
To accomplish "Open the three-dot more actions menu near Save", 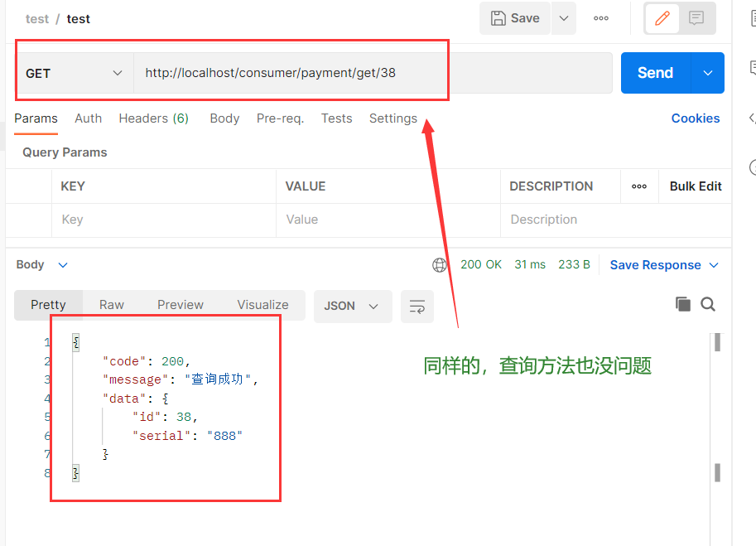I will 601,18.
